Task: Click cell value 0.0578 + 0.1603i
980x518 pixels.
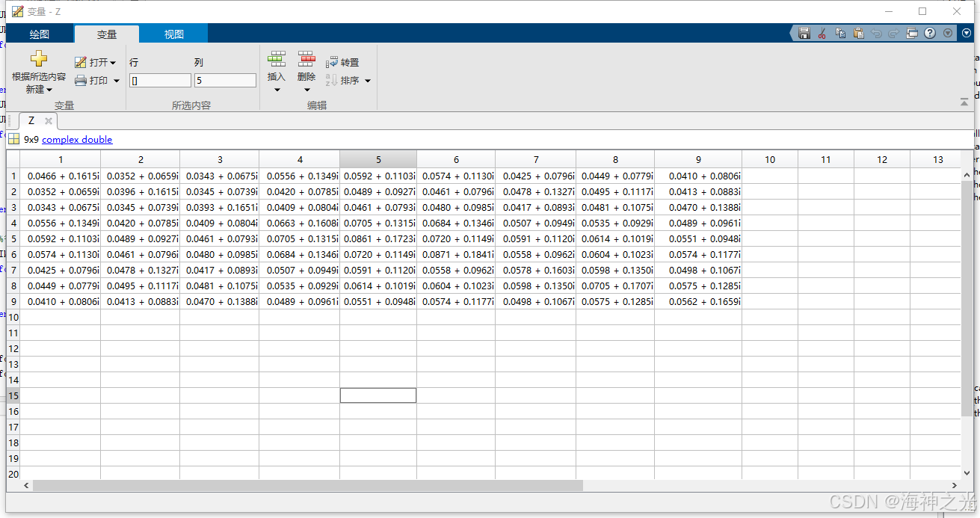Action: (x=536, y=270)
